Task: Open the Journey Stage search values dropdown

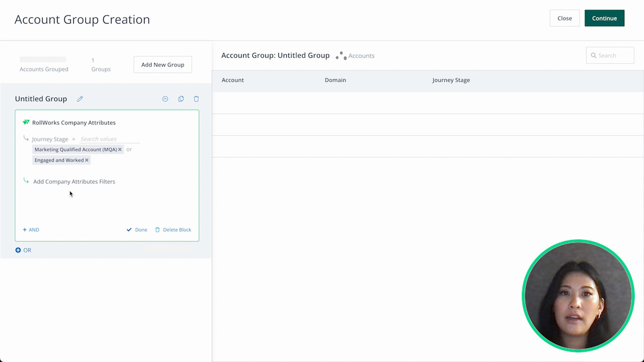Action: (x=99, y=139)
